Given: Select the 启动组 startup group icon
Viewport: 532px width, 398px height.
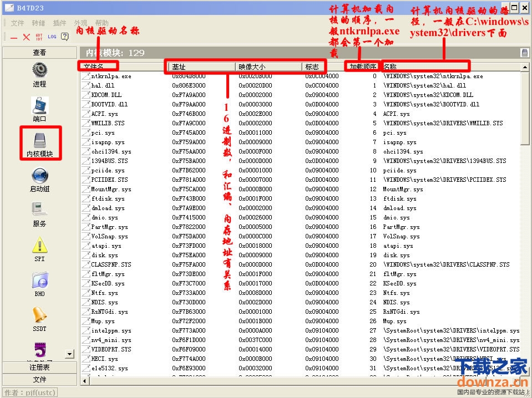Looking at the screenshot, I should (x=39, y=176).
